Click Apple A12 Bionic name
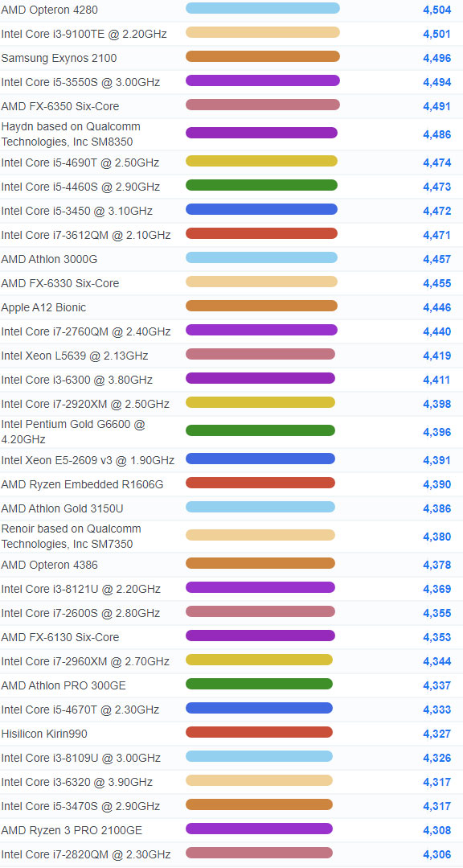 (x=43, y=307)
